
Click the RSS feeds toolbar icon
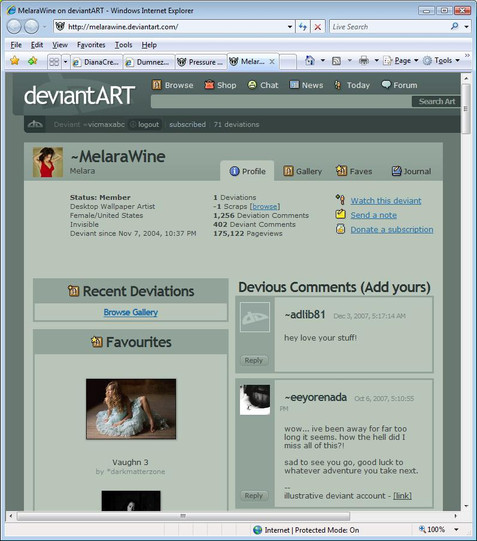click(336, 61)
